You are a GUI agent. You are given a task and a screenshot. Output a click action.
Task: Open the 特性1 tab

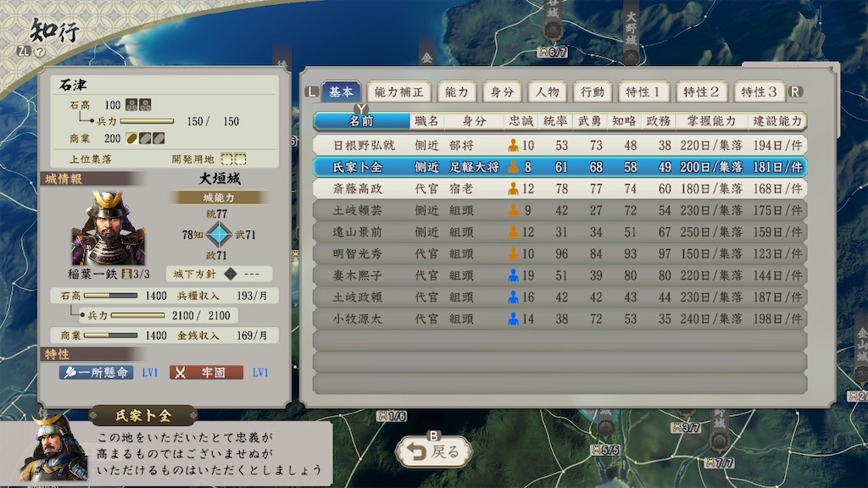(x=643, y=91)
